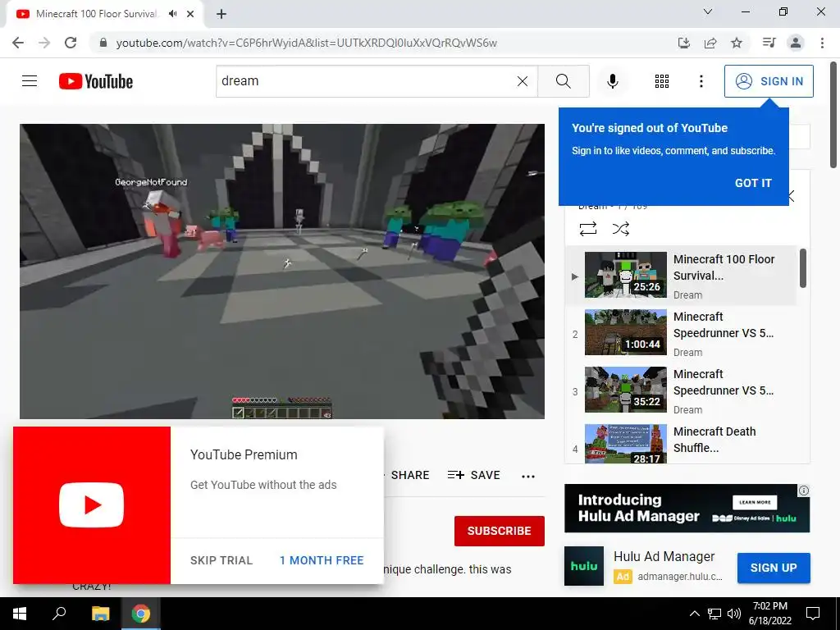Open volume icon in system tray
This screenshot has height=630, width=840.
[734, 614]
